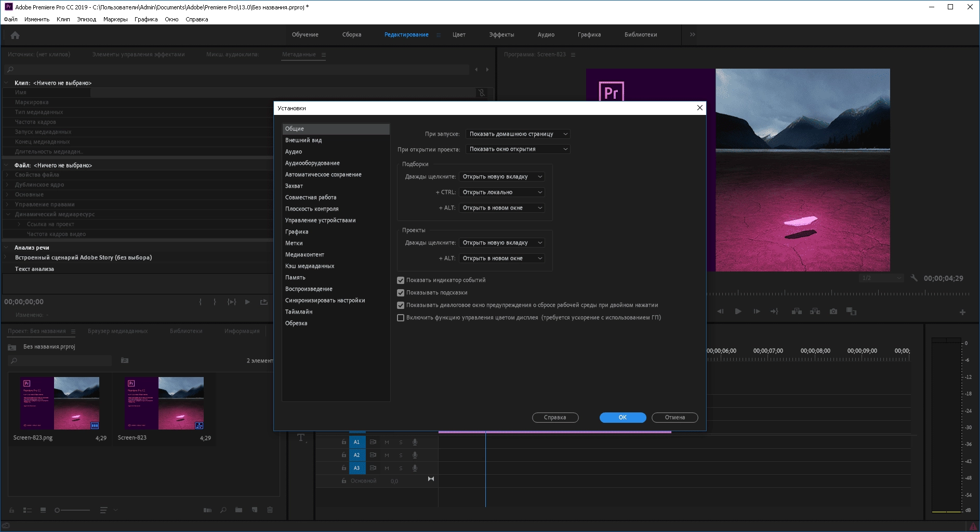
Task: Toggle 'Показывать подсказки' checkbox
Action: pos(401,293)
